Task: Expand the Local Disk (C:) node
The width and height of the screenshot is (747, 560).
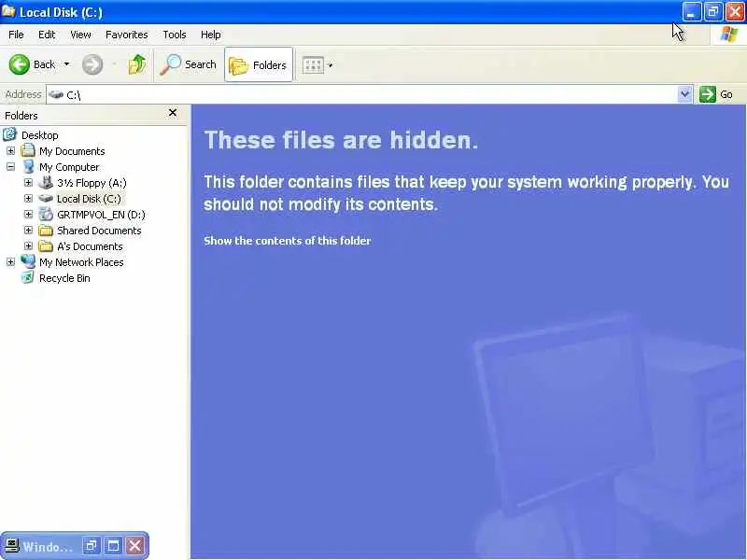Action: click(29, 198)
